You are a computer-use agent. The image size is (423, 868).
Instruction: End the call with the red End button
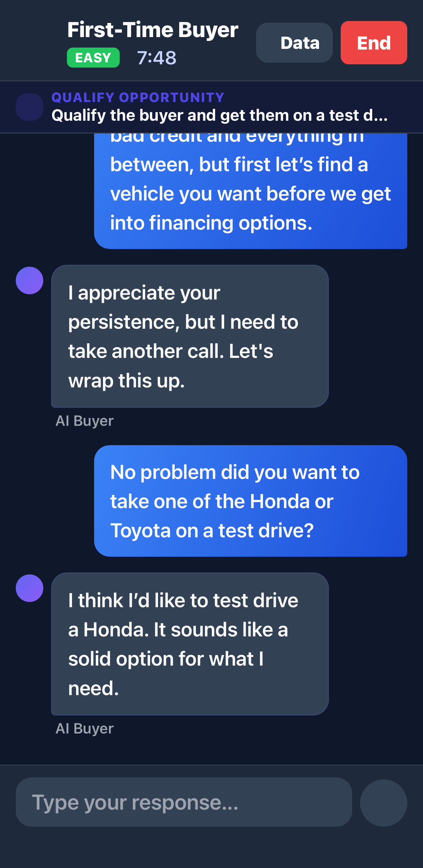(373, 42)
